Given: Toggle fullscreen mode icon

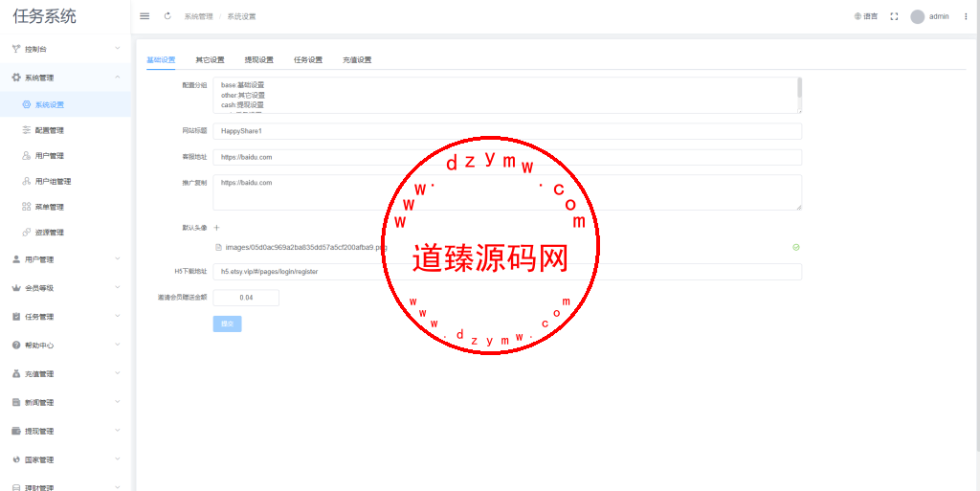Looking at the screenshot, I should (894, 17).
